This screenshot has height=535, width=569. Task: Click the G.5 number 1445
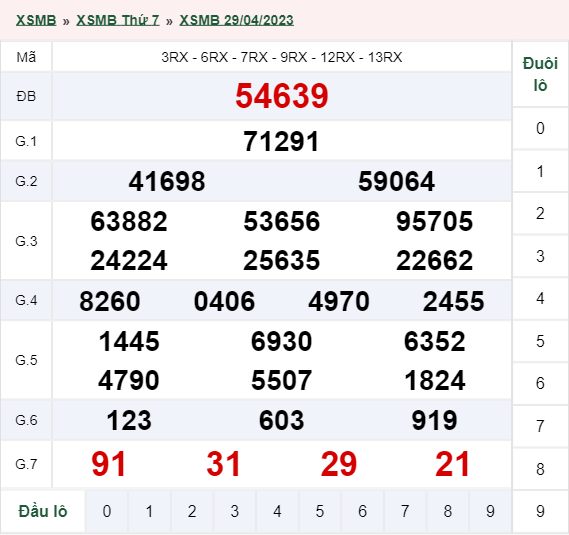pos(129,342)
